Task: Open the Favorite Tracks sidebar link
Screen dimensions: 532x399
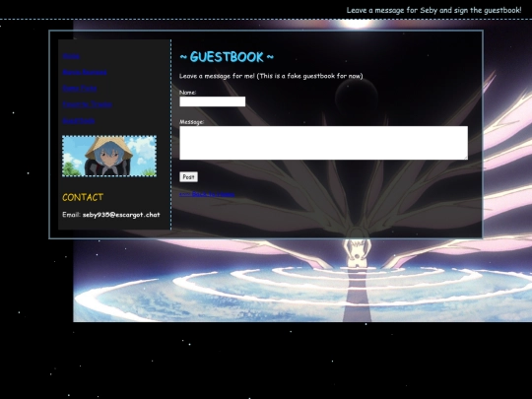Action: point(88,104)
